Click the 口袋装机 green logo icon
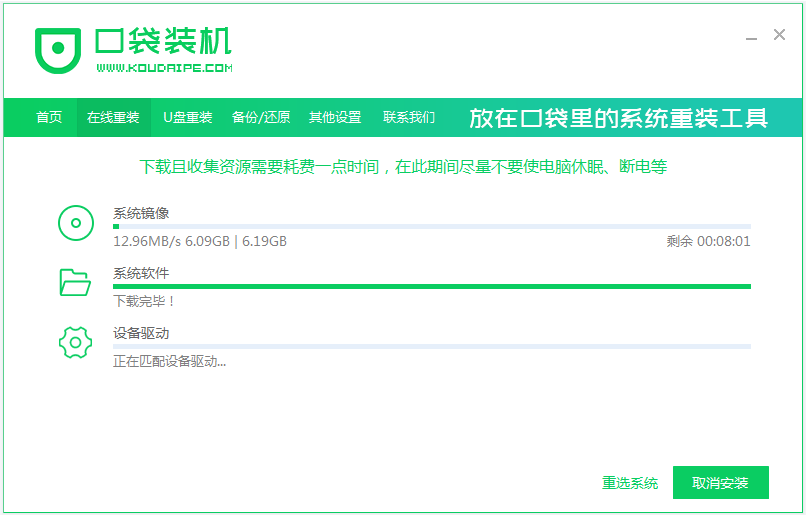 point(59,48)
